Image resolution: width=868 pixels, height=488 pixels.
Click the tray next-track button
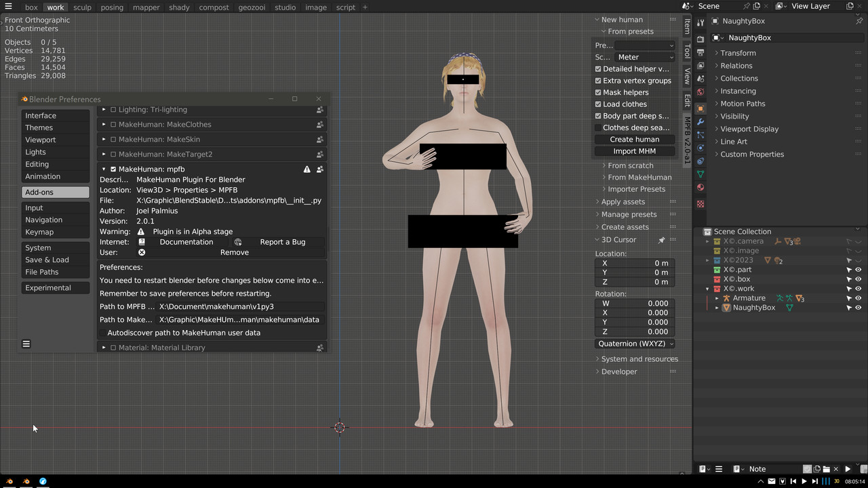tap(814, 481)
